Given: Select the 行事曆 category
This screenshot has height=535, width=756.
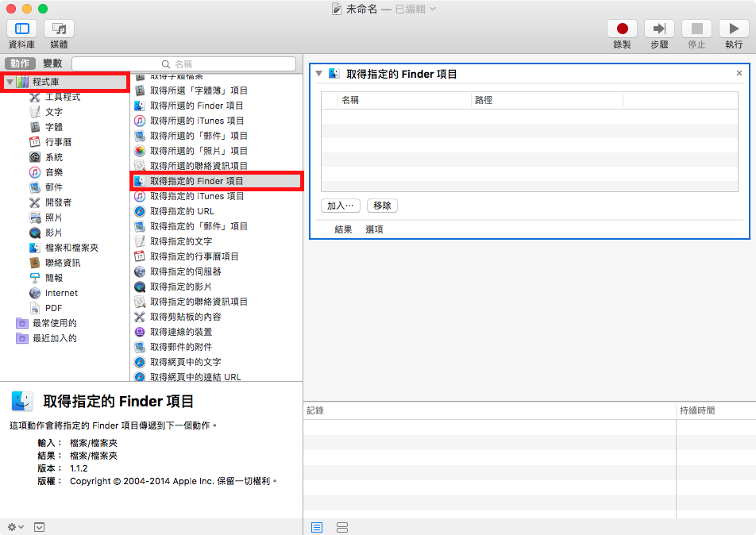Looking at the screenshot, I should (58, 142).
